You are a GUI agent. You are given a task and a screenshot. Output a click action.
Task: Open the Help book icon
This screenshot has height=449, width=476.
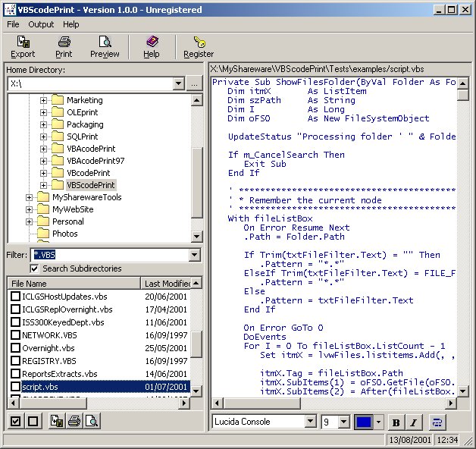pos(152,42)
